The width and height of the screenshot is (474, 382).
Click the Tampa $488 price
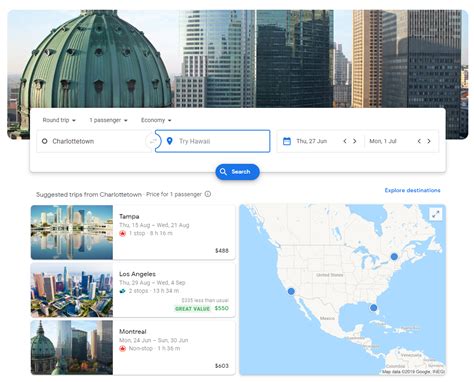click(x=222, y=251)
